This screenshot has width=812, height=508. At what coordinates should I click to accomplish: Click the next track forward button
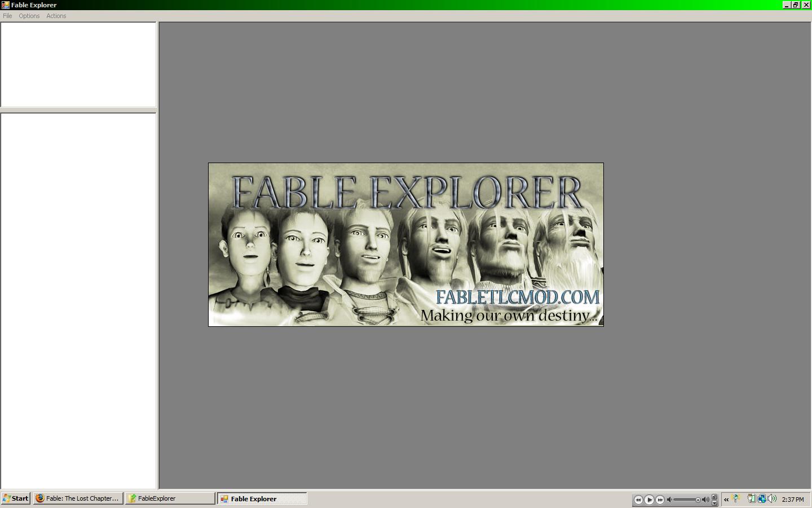(660, 500)
